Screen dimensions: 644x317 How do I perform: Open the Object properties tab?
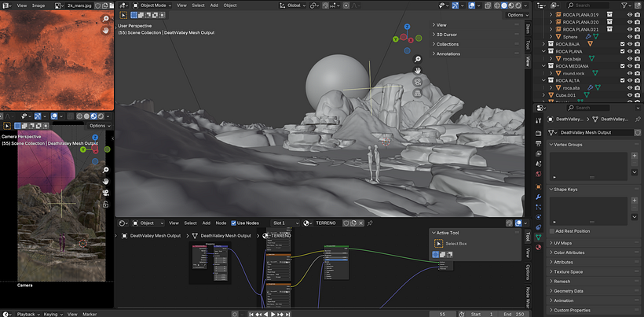point(539,186)
